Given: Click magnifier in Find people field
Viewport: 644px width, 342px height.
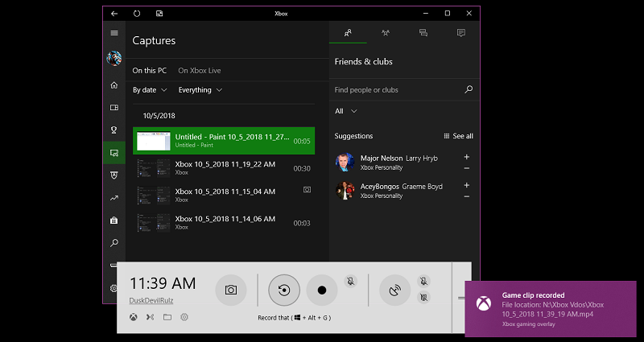Looking at the screenshot, I should [469, 89].
